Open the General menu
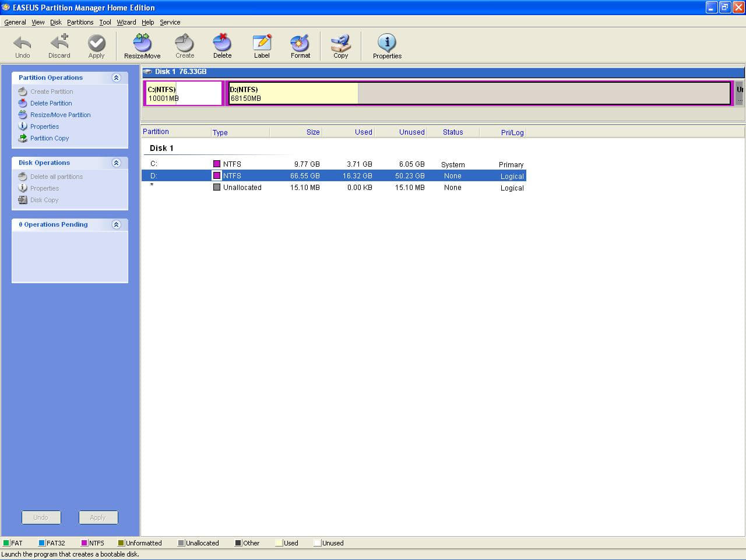 click(x=15, y=22)
